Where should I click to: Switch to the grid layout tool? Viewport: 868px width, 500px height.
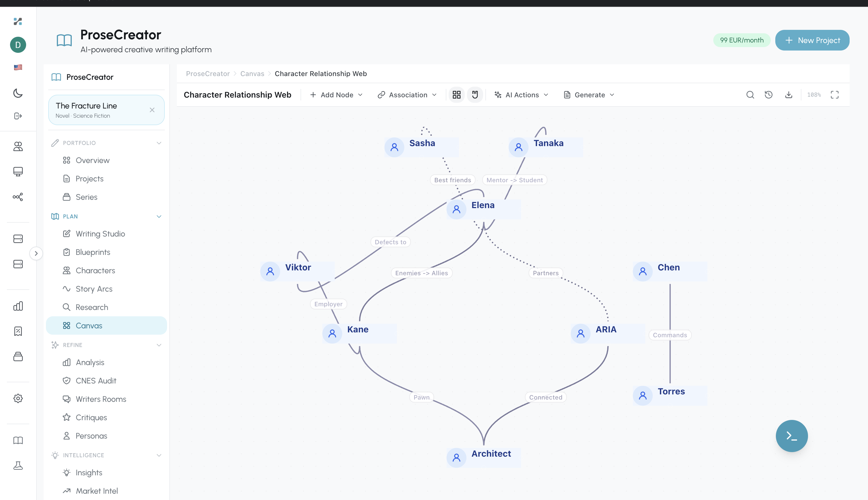tap(456, 95)
